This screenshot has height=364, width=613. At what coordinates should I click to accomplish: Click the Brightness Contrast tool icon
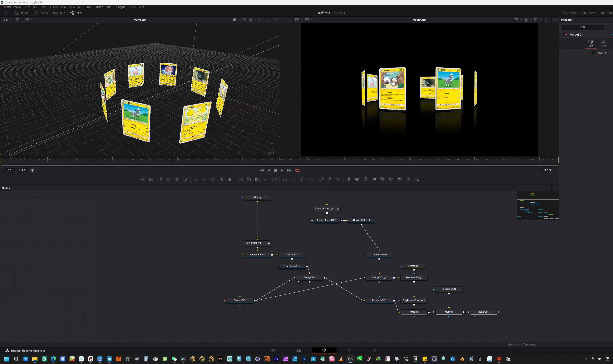(222, 179)
